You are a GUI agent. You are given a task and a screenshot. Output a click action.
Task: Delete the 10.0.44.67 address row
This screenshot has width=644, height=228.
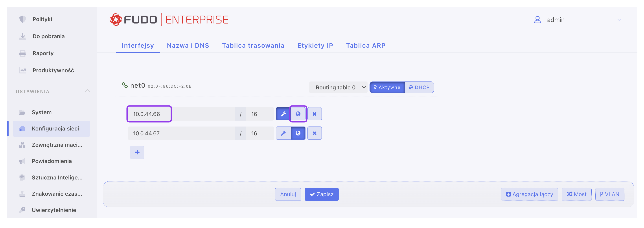[x=315, y=133]
